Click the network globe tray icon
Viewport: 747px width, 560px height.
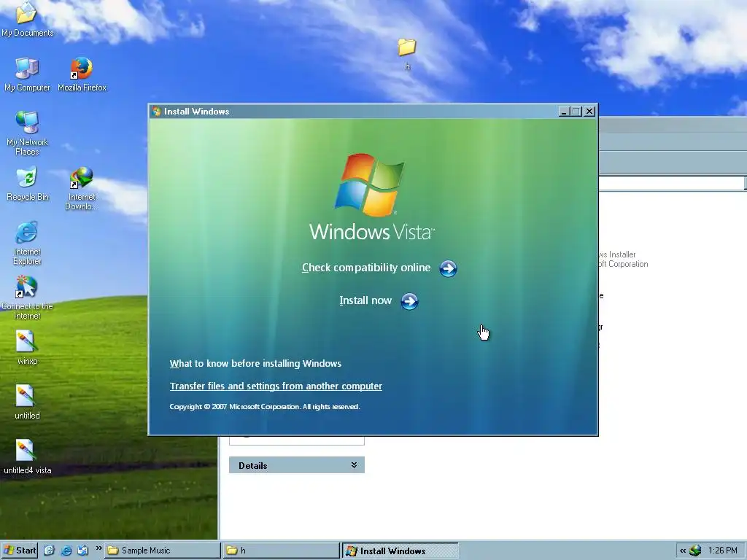[x=695, y=551]
